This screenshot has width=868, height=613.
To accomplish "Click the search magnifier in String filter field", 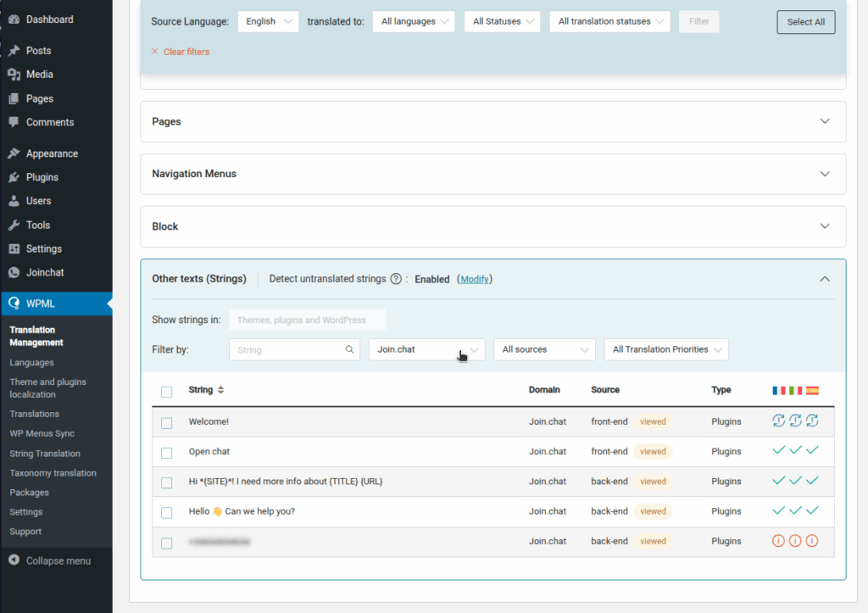I will (x=350, y=349).
